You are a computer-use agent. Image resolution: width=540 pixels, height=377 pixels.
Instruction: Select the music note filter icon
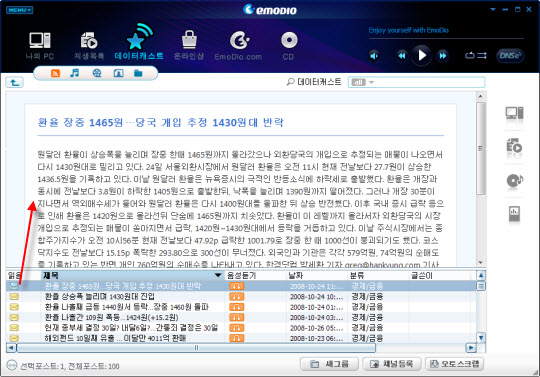(x=75, y=73)
